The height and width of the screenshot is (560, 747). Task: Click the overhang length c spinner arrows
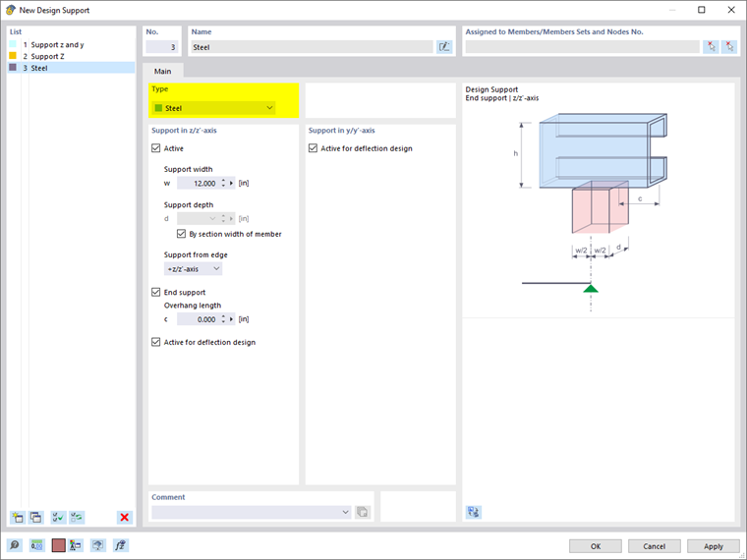(x=223, y=319)
